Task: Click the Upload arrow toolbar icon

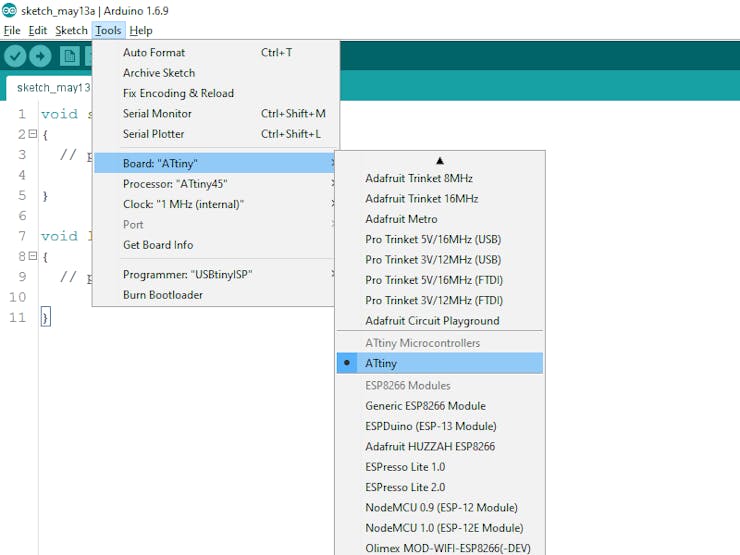Action: [40, 56]
